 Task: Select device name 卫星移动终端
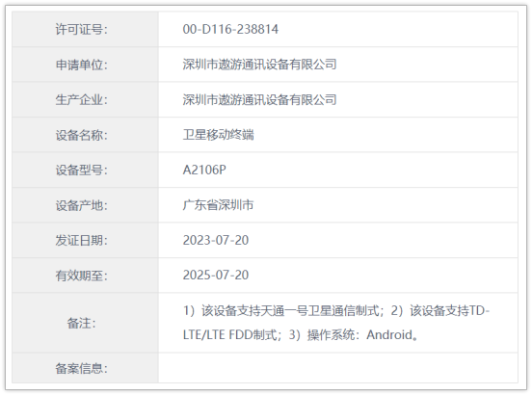pyautogui.click(x=218, y=135)
